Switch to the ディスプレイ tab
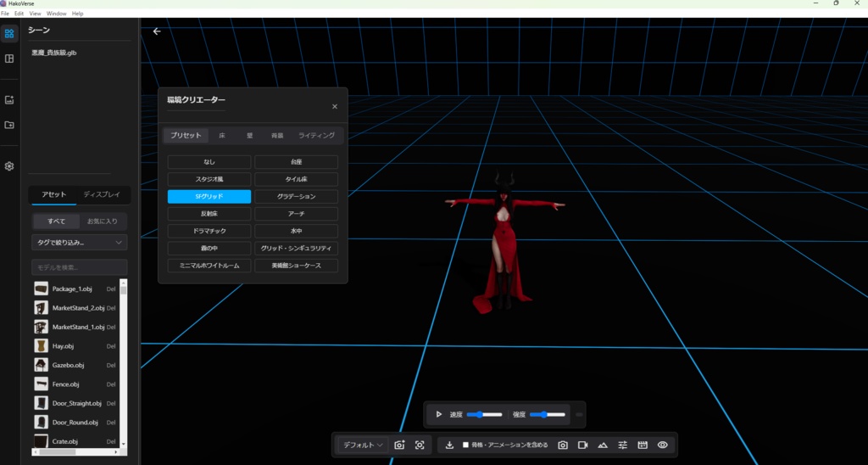 click(x=101, y=195)
